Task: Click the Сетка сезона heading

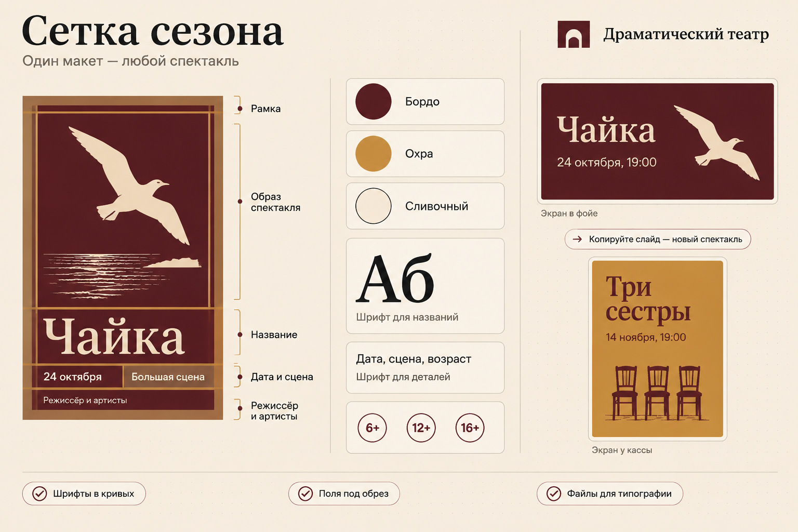Action: (153, 31)
